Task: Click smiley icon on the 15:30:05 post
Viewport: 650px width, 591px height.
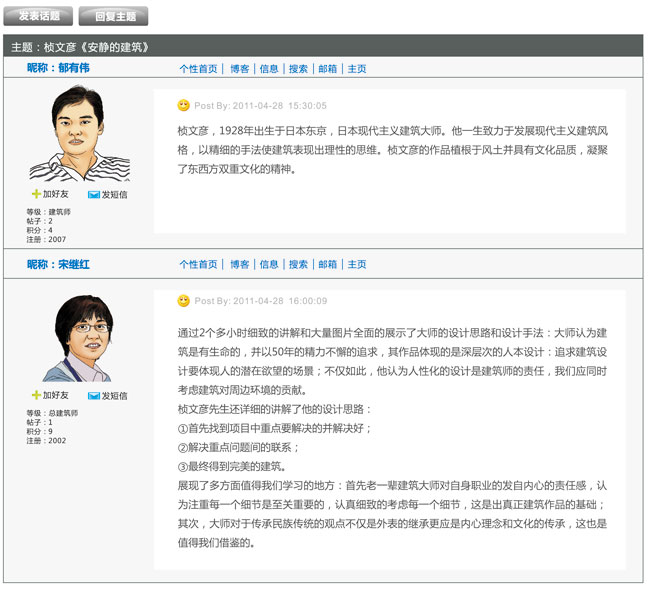Action: click(183, 105)
